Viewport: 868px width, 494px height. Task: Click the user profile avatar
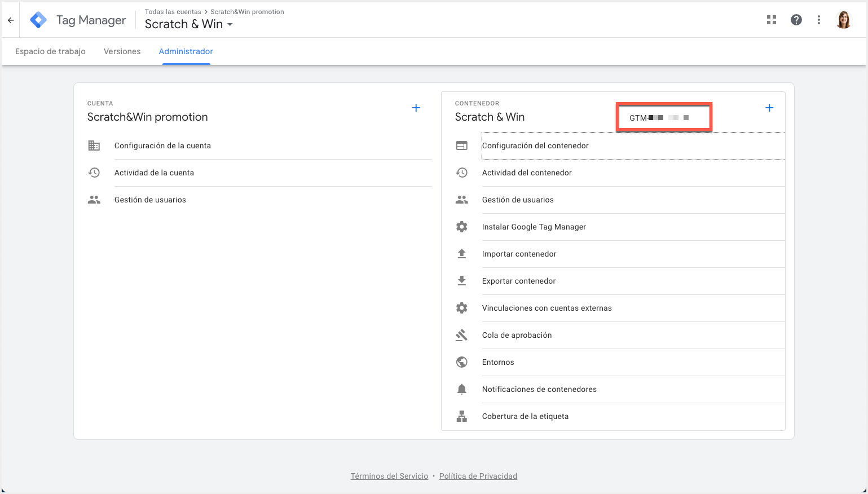coord(844,20)
